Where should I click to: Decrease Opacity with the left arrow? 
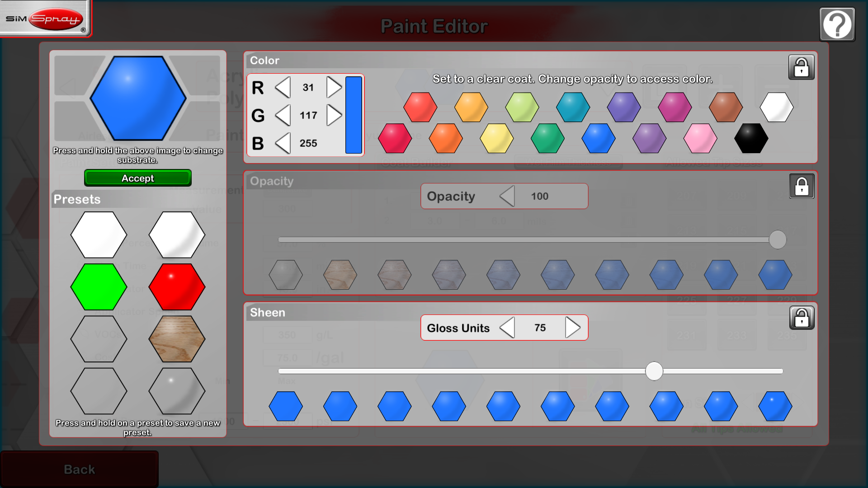coord(507,196)
